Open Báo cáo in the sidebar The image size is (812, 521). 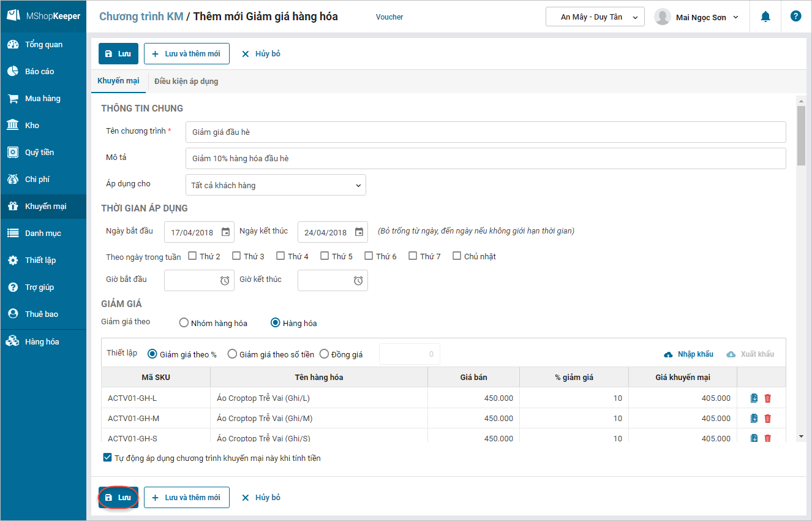[x=40, y=72]
